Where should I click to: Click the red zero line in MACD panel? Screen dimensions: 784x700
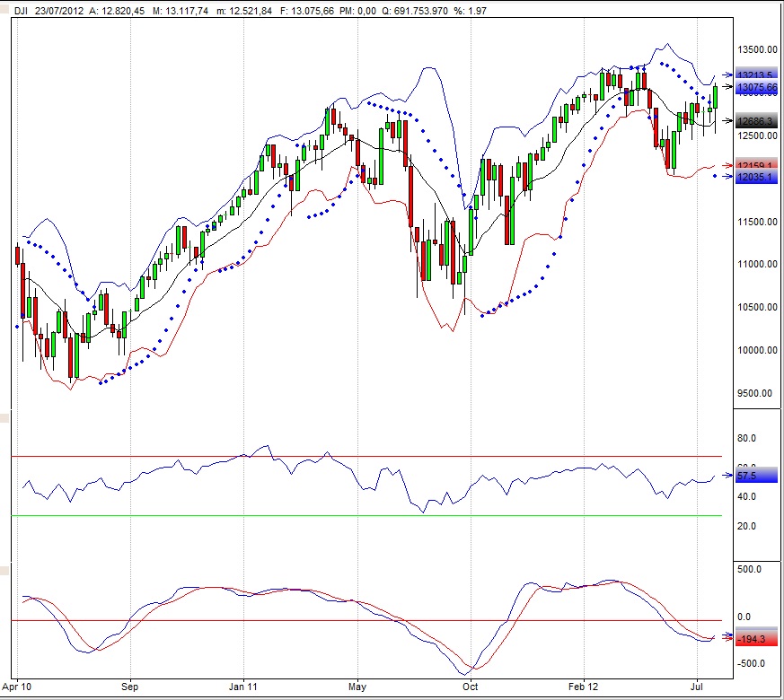point(359,621)
